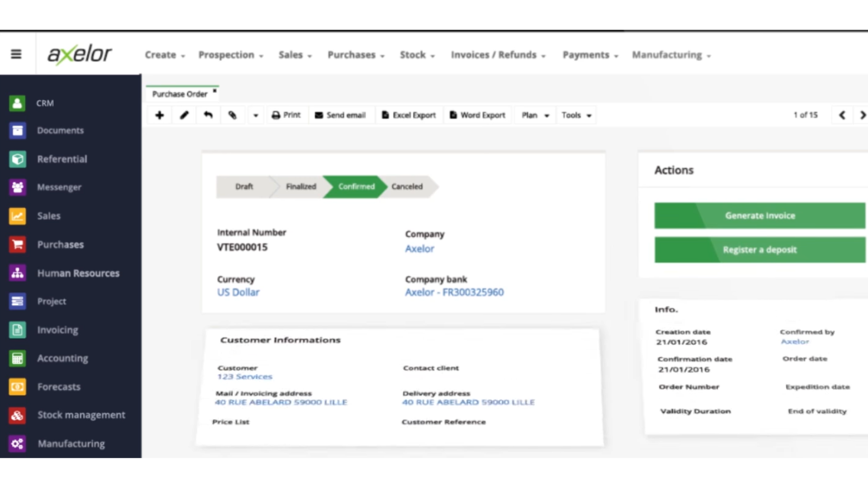
Task: Click the '1 of 15' record counter
Action: pyautogui.click(x=805, y=115)
